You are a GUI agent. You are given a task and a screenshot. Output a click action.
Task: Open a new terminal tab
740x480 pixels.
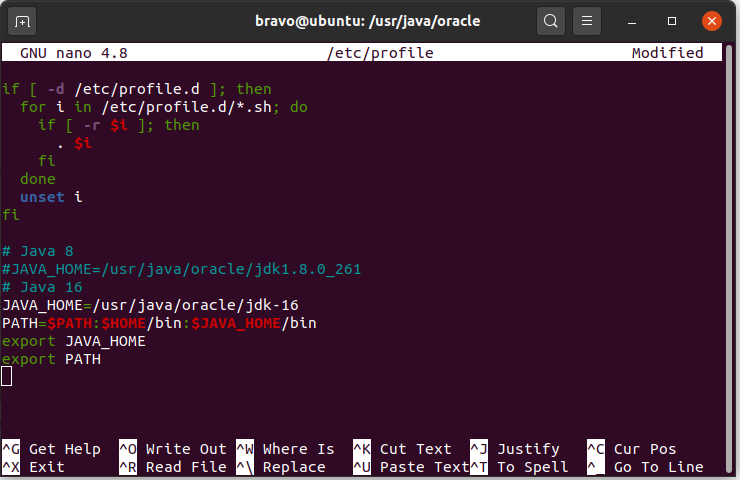[x=22, y=21]
